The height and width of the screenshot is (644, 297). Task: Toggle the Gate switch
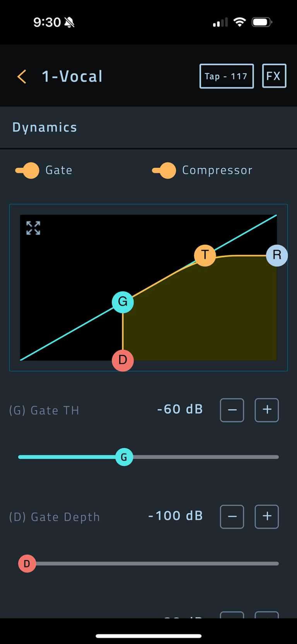point(28,170)
